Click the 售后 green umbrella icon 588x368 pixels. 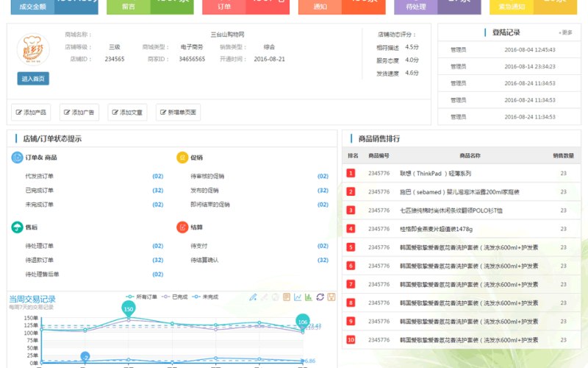(17, 227)
